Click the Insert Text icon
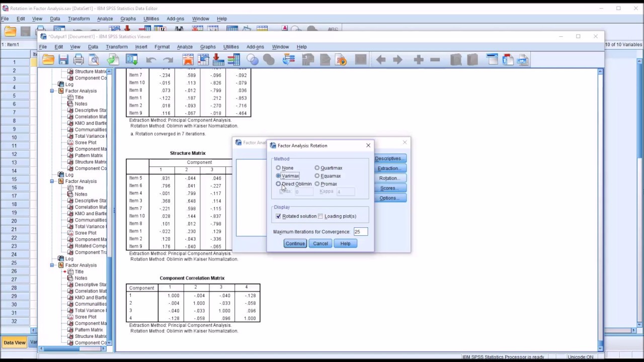This screenshot has width=644, height=362. click(523, 60)
